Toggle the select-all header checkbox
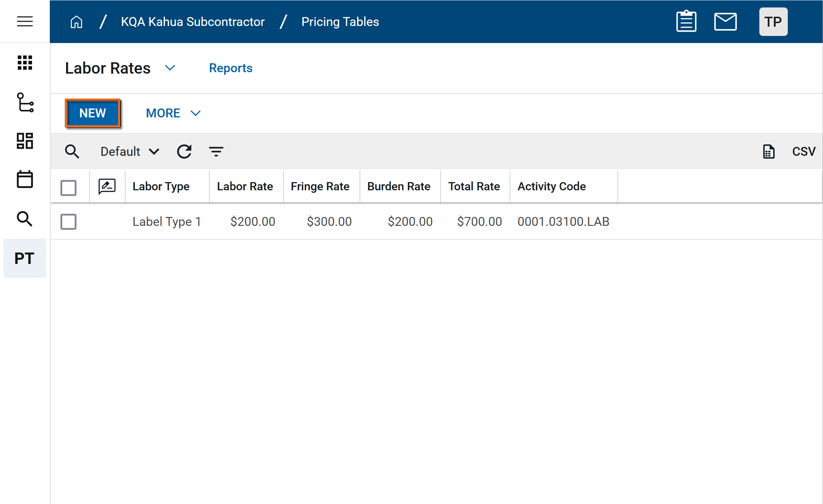The width and height of the screenshot is (823, 504). (68, 187)
